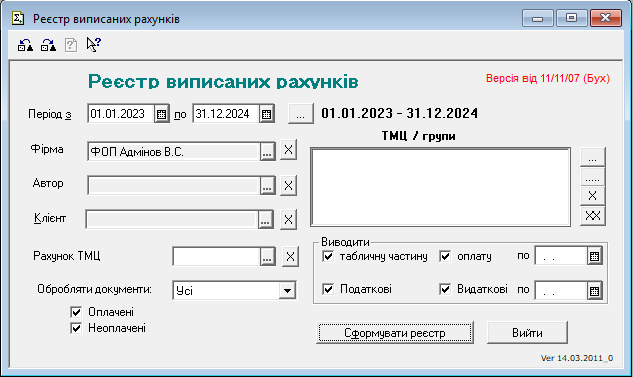Expand the Обробляти документи dropdown

point(287,291)
